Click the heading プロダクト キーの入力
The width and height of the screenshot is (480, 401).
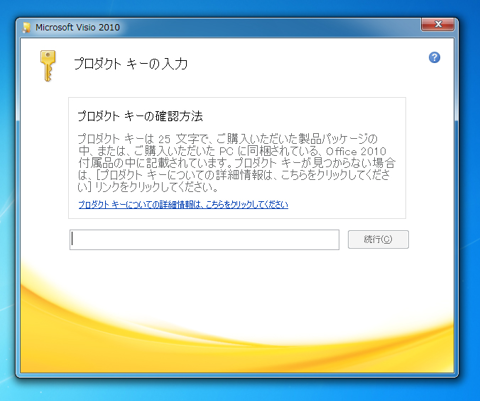[131, 64]
